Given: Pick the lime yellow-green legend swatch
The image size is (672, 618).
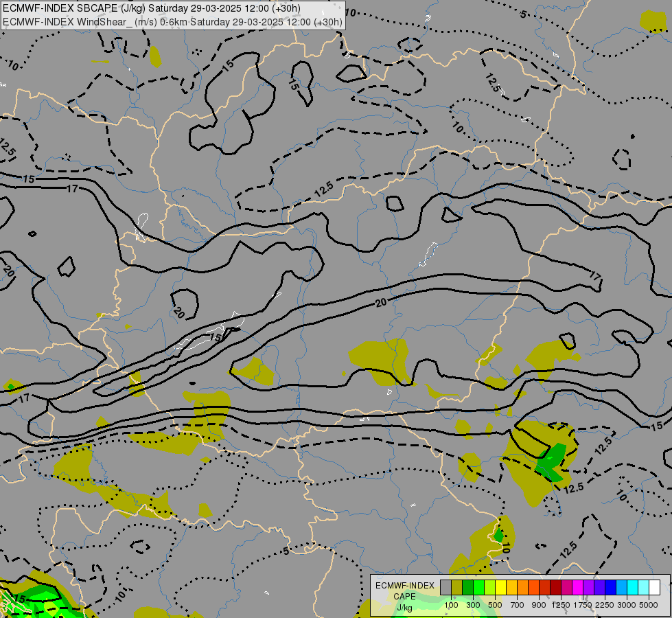Looking at the screenshot, I should click(490, 588).
